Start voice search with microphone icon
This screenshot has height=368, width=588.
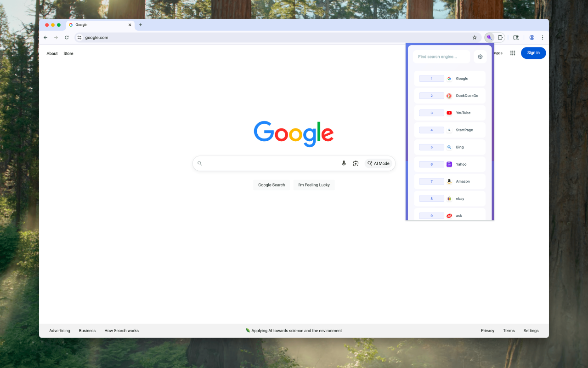click(344, 163)
